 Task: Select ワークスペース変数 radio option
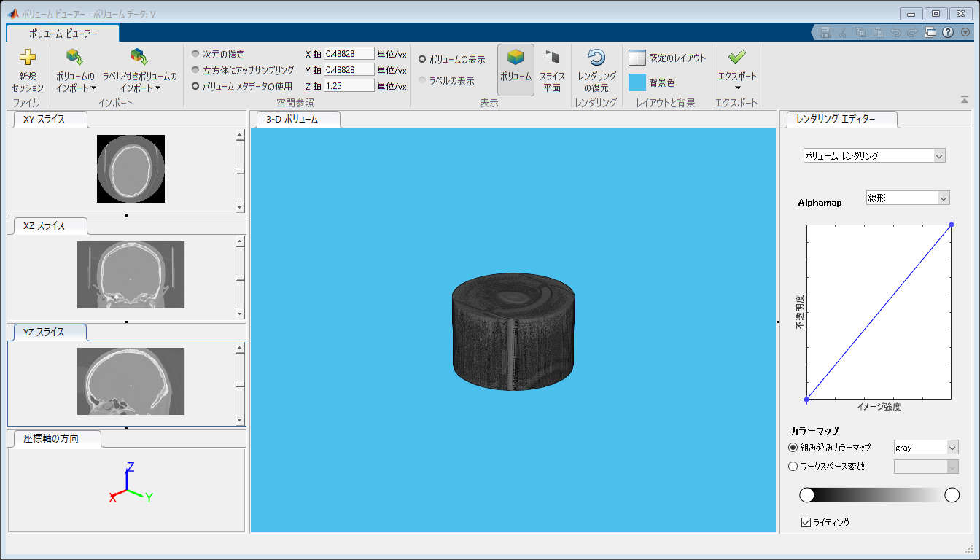click(793, 467)
